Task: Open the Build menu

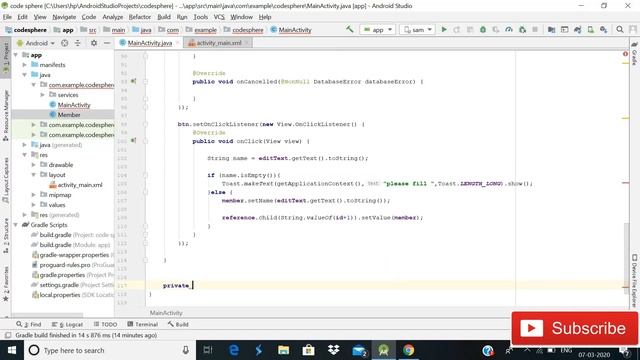Action: [x=164, y=17]
